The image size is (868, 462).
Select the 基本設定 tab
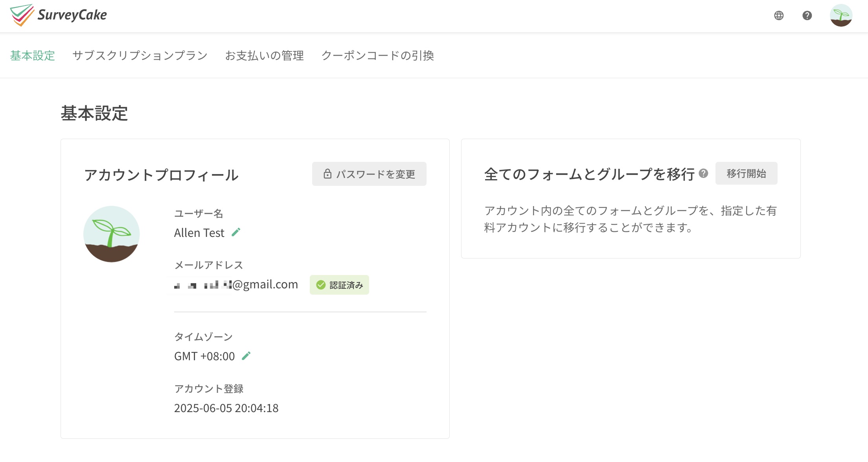click(x=32, y=55)
